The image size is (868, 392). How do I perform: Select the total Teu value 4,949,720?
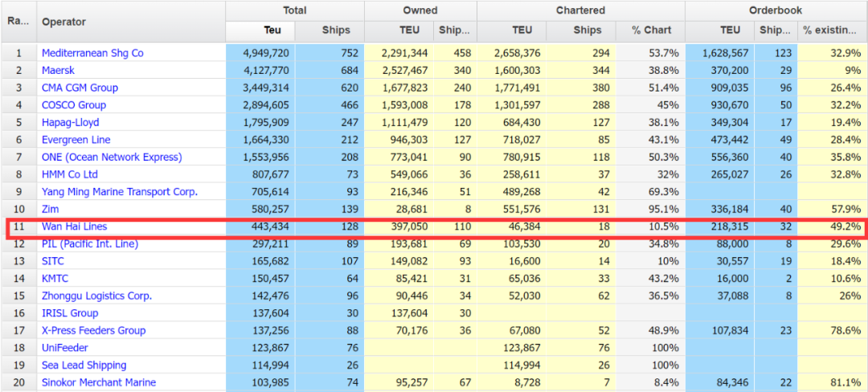click(266, 53)
